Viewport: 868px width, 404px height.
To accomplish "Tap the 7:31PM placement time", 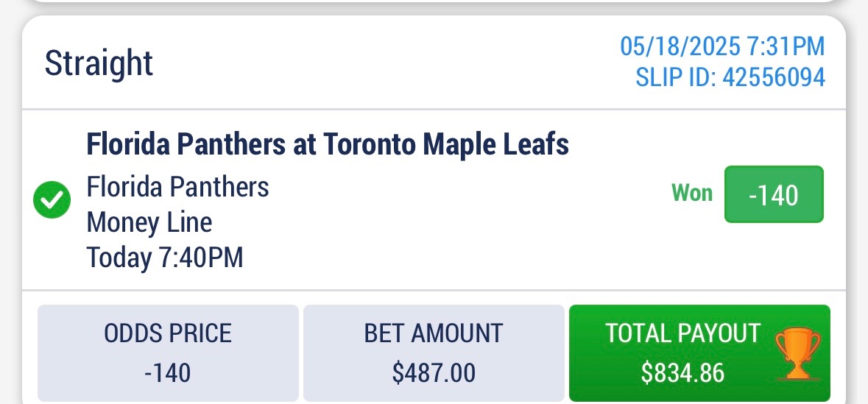I will point(786,46).
